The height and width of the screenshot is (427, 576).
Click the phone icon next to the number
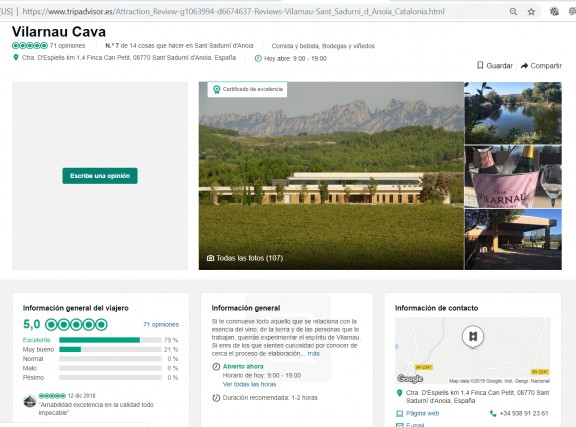pyautogui.click(x=493, y=413)
